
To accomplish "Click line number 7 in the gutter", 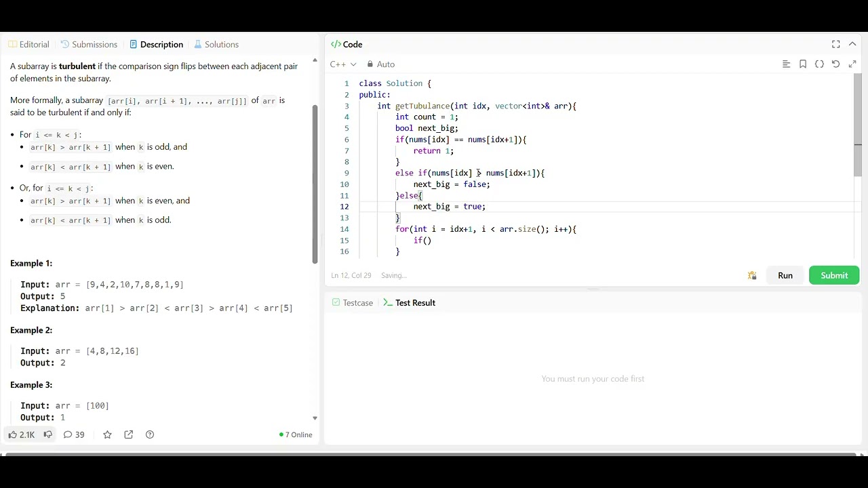I will (x=347, y=150).
